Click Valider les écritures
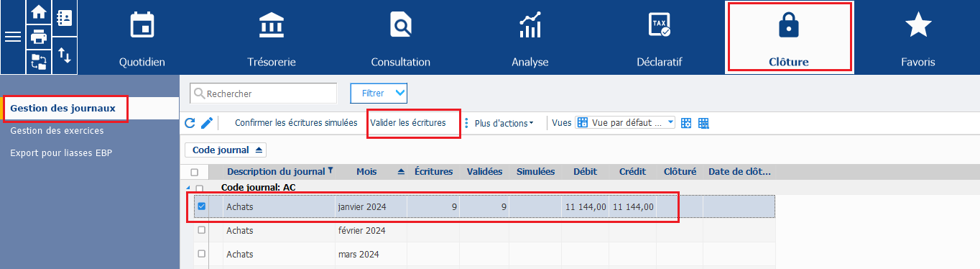The image size is (980, 269). [408, 123]
